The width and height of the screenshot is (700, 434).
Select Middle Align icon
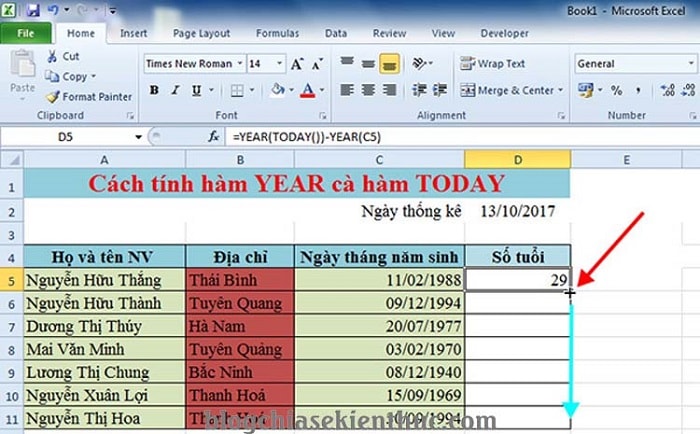368,64
